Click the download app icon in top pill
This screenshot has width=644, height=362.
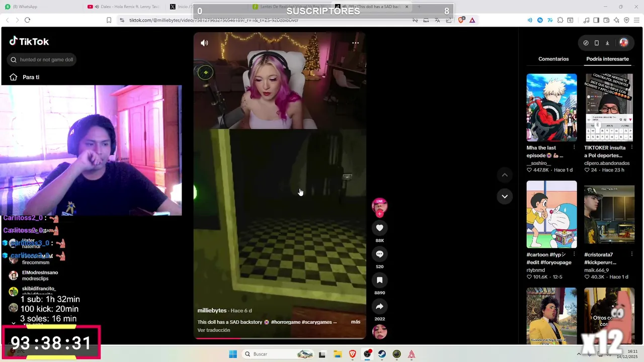coord(607,43)
